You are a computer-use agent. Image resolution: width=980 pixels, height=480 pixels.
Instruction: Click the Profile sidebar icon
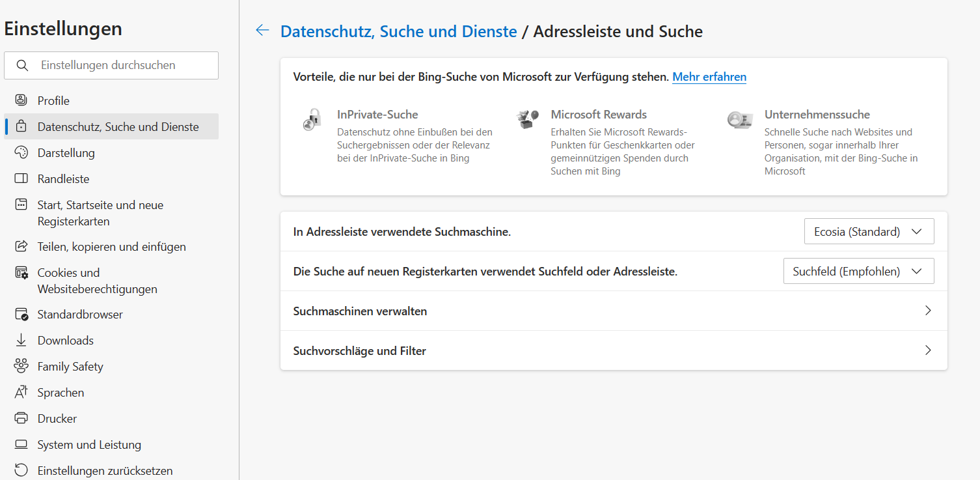[21, 100]
